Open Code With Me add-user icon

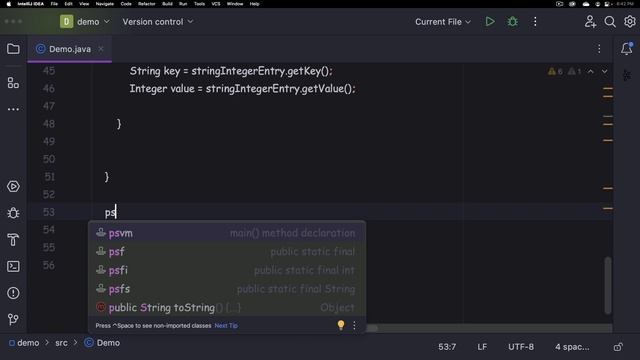pyautogui.click(x=590, y=22)
